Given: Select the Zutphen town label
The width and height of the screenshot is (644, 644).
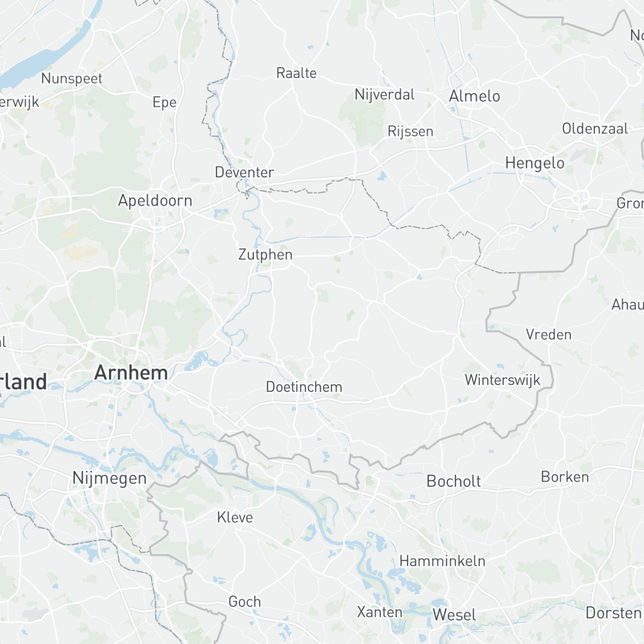Looking at the screenshot, I should click(x=265, y=255).
